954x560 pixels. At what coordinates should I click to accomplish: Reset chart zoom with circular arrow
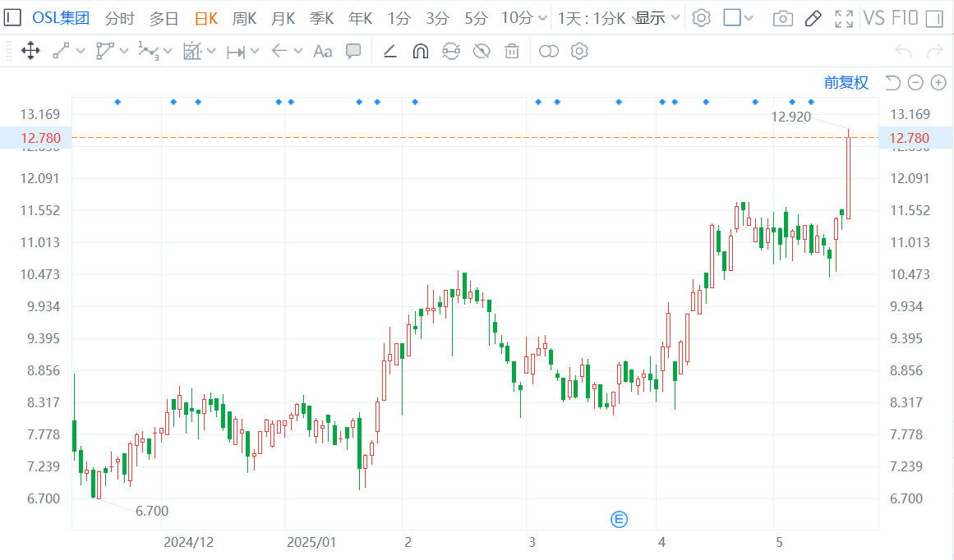pos(892,82)
